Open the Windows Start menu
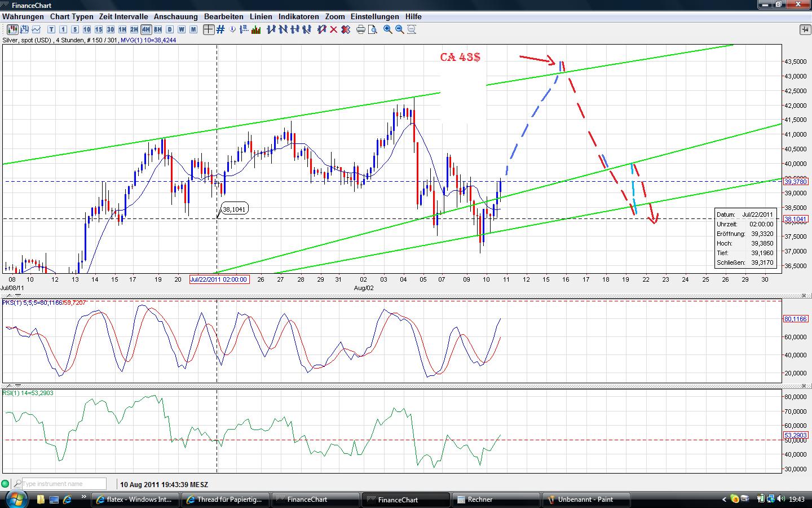This screenshot has height=508, width=812. click(x=16, y=499)
